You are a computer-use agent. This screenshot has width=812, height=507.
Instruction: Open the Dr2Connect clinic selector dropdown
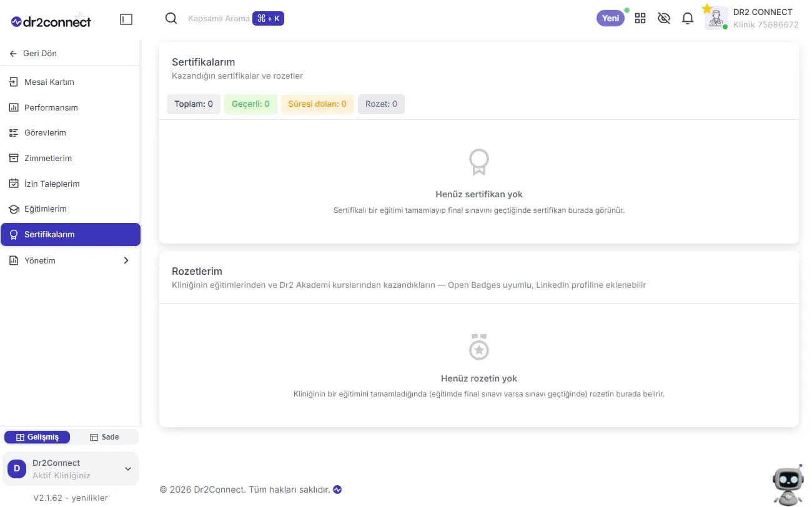pyautogui.click(x=71, y=469)
